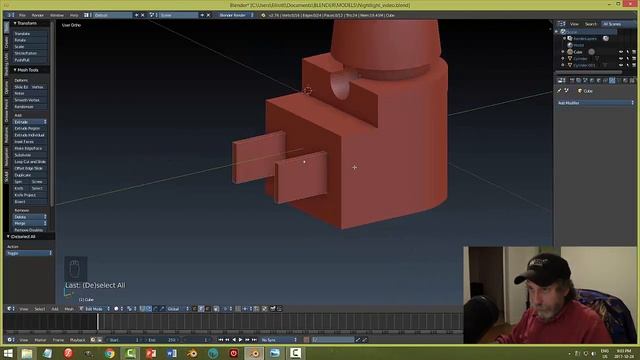Click the Render camera tab in properties
Viewport: 640px width, 360px height.
572,80
